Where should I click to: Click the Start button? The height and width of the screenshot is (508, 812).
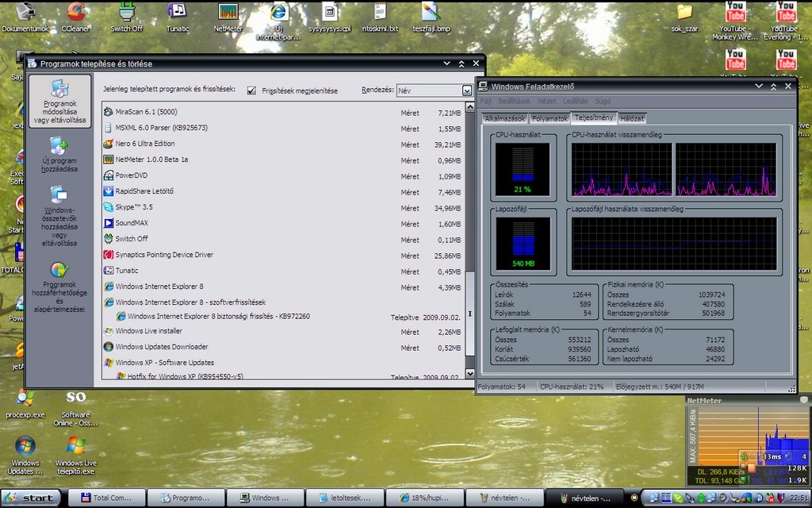(30, 498)
